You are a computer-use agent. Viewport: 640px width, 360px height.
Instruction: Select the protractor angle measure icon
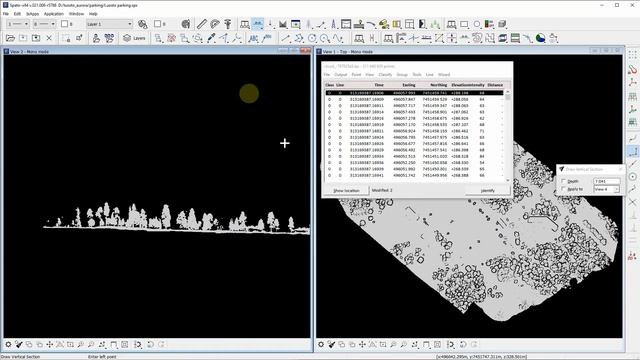pyautogui.click(x=215, y=24)
